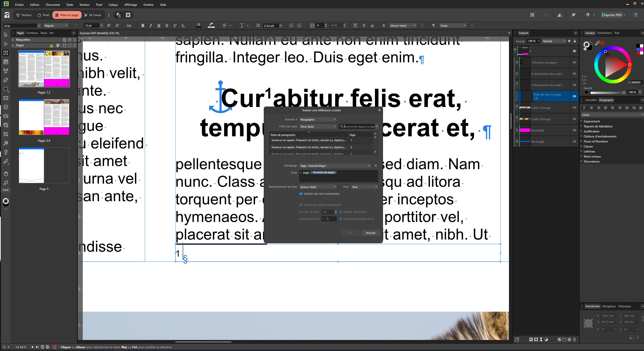Select the Pen tool in the left toolbar

[6, 80]
